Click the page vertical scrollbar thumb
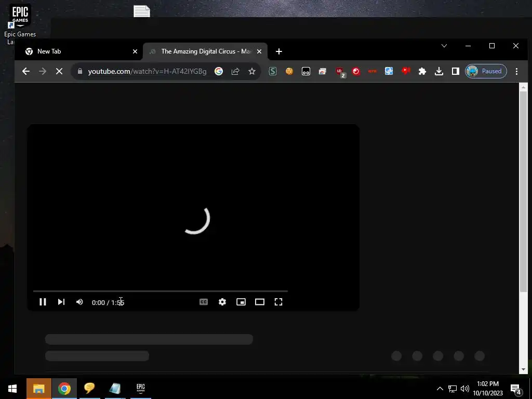Screen dimensions: 532x399 523,192
